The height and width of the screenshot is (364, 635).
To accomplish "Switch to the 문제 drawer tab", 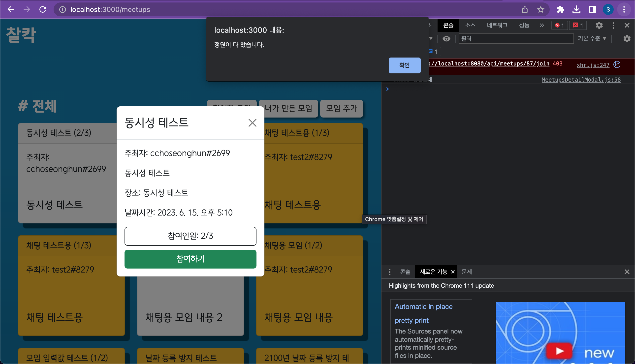I will coord(467,272).
